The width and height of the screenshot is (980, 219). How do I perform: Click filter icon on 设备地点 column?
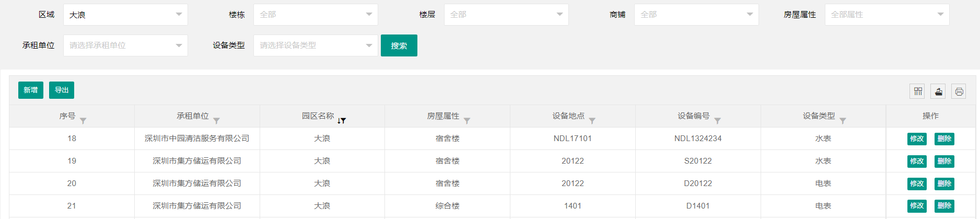point(592,121)
